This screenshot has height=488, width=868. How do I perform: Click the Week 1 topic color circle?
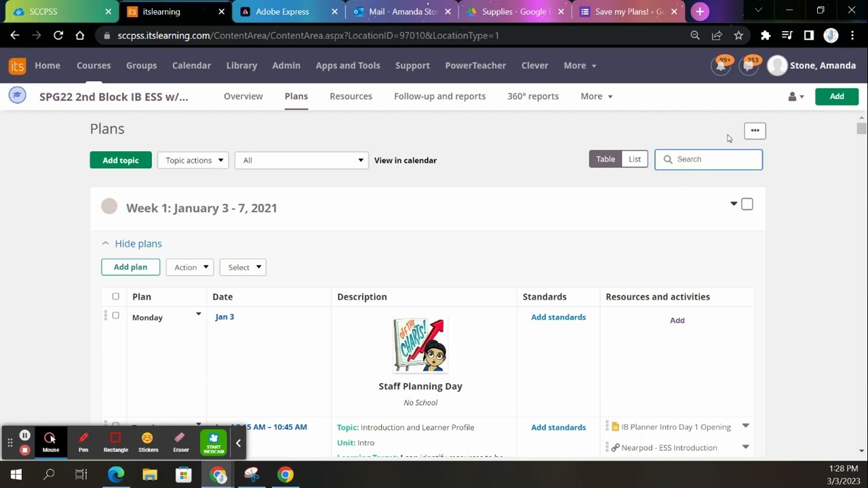109,207
